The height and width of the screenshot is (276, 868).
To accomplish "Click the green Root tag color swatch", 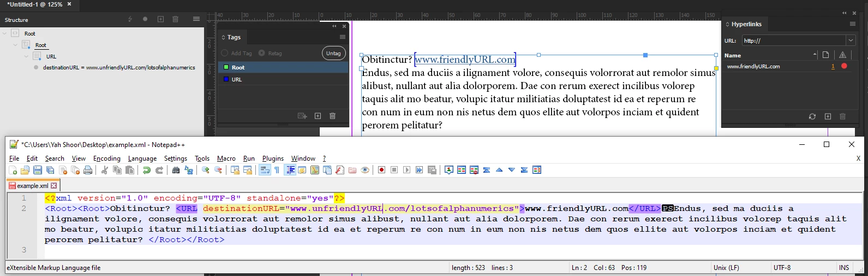I will (226, 67).
